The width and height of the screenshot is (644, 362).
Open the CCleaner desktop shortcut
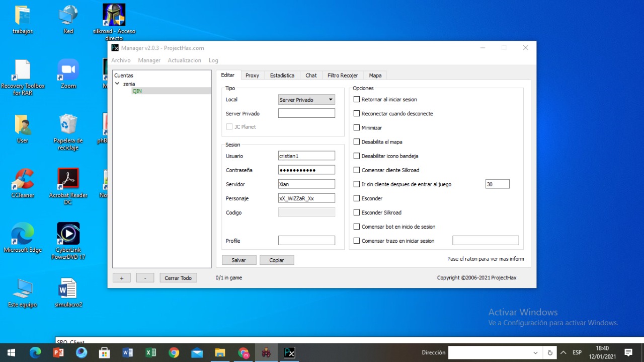click(22, 180)
